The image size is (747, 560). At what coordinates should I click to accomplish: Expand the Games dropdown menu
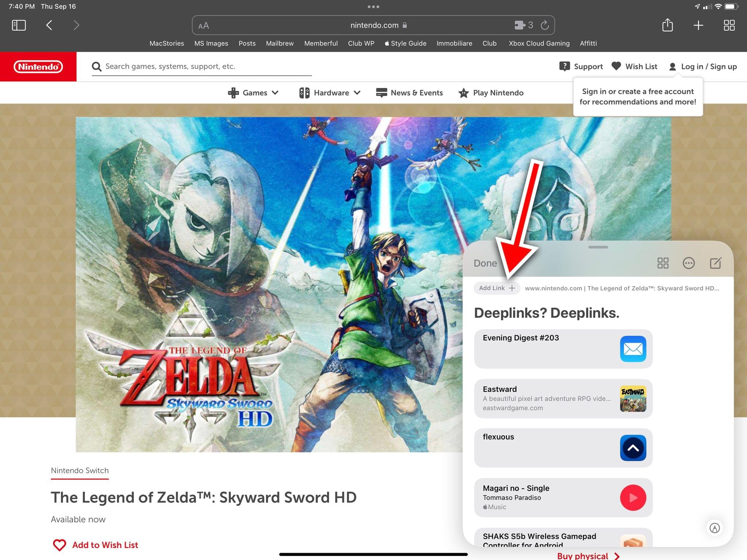253,93
